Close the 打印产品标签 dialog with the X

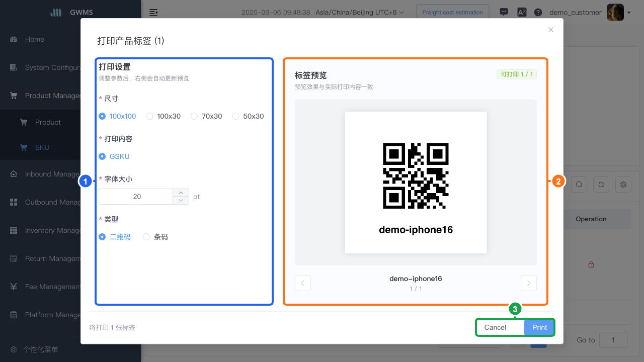[551, 30]
